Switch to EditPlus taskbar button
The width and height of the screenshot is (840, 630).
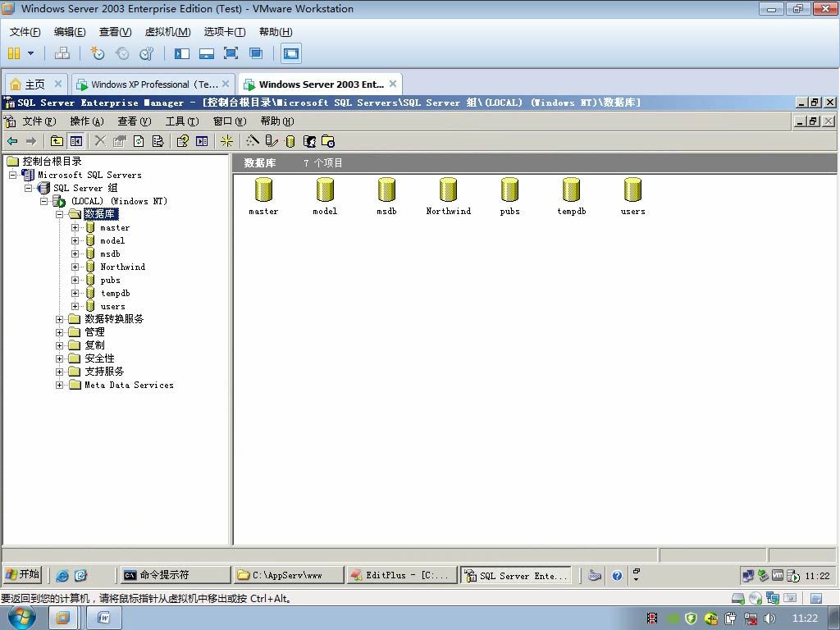tap(402, 575)
